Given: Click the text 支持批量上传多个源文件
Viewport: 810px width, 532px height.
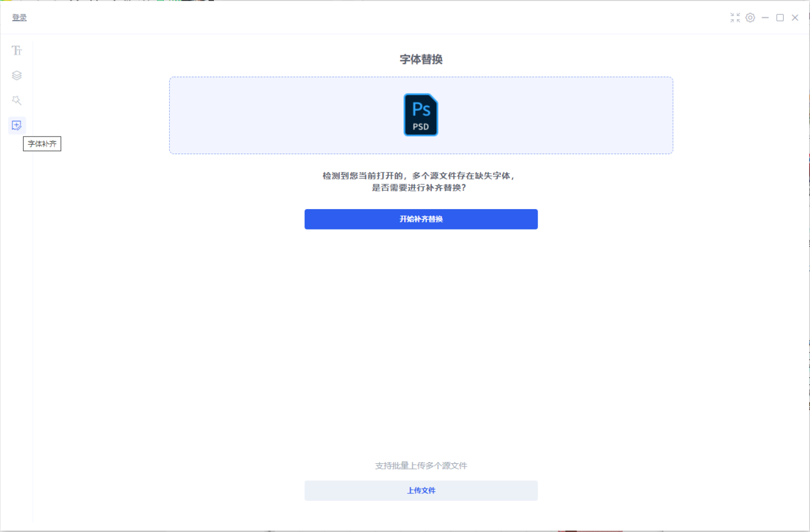Looking at the screenshot, I should click(x=421, y=466).
